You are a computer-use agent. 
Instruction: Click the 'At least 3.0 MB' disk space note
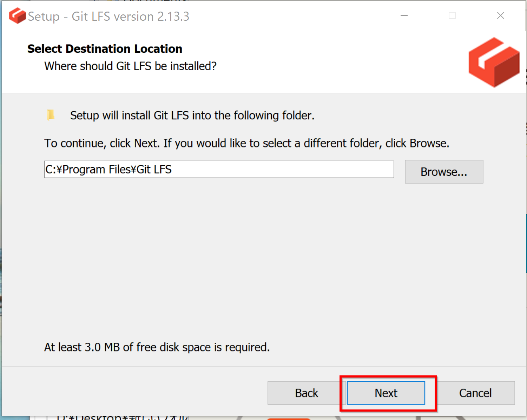[157, 347]
